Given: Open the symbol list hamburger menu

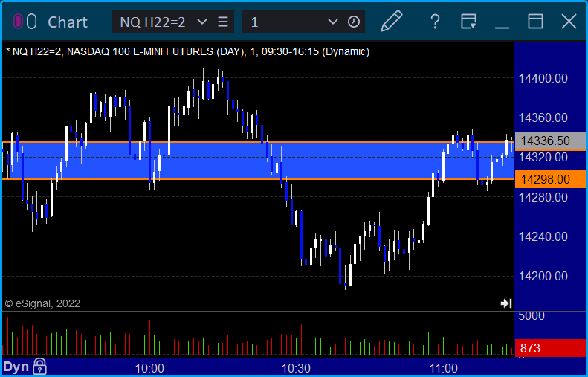Looking at the screenshot, I should (223, 22).
